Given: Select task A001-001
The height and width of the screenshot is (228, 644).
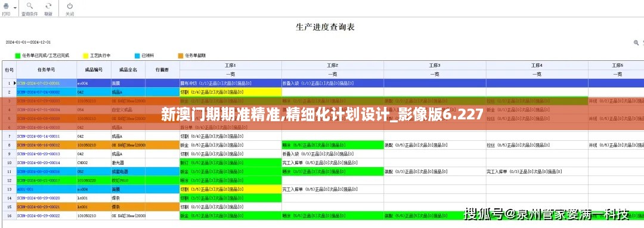Looking at the screenshot, I should pyautogui.click(x=47, y=189).
